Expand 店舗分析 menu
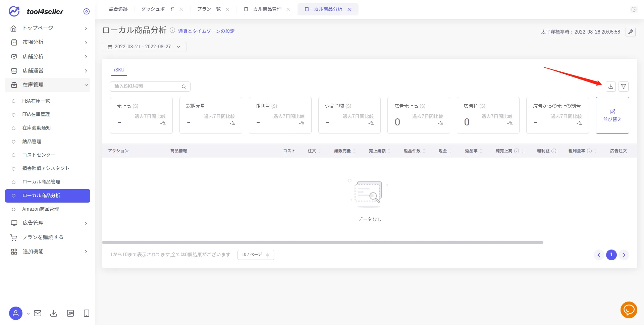 [x=48, y=57]
